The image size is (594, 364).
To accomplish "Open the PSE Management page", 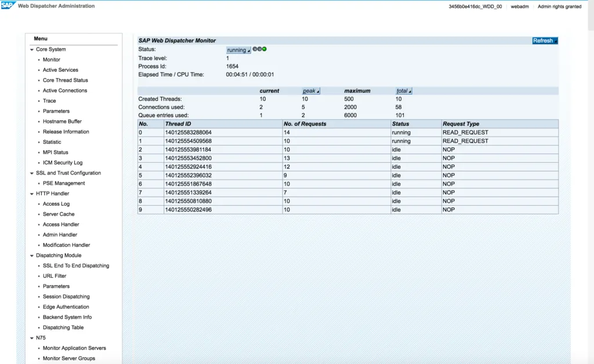I will point(64,184).
